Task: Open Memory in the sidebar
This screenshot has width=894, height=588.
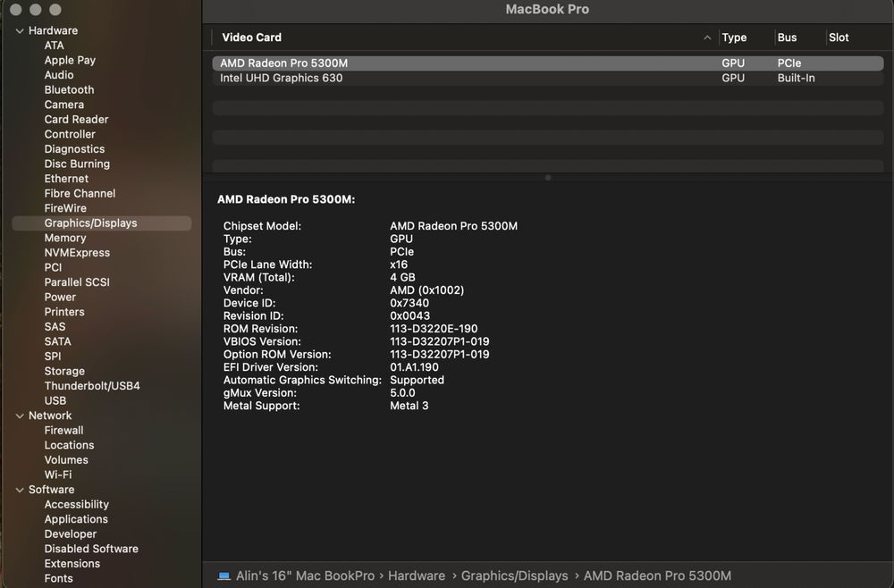Action: (x=65, y=239)
